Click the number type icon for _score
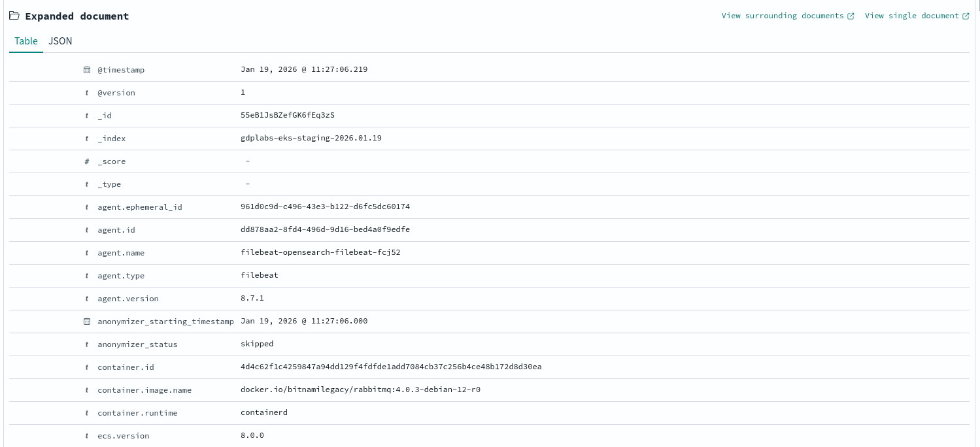Image resolution: width=980 pixels, height=447 pixels. coord(87,161)
